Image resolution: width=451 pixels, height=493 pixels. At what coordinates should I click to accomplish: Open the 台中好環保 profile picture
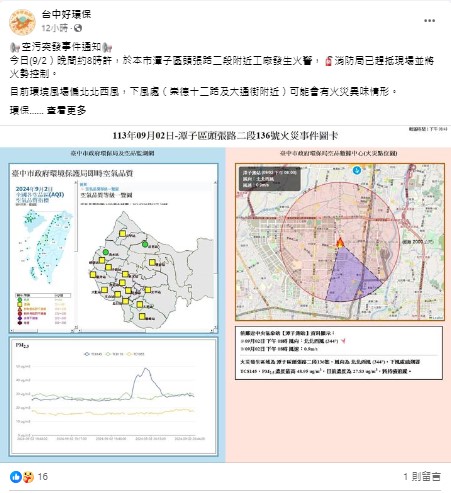point(22,22)
